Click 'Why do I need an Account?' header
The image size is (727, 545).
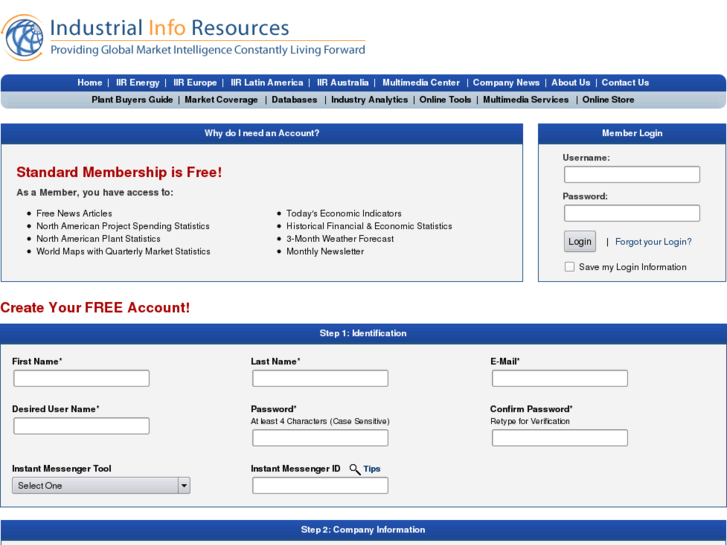tap(262, 133)
